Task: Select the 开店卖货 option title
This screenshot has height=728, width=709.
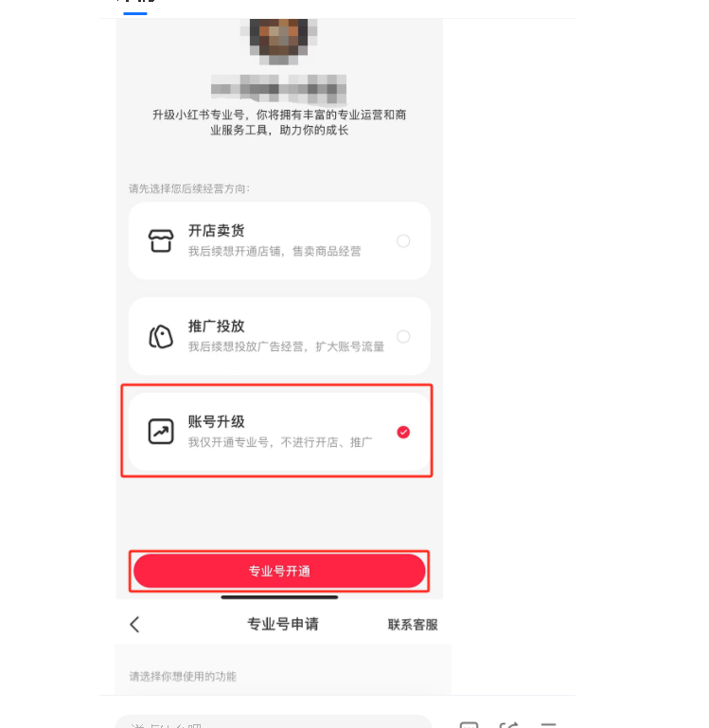Action: coord(217,231)
